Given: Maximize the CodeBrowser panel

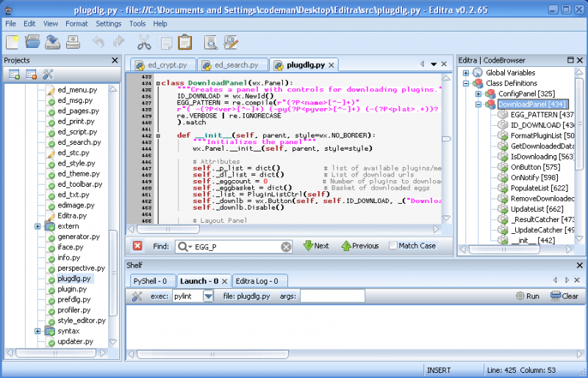Looking at the screenshot, I should coord(570,60).
